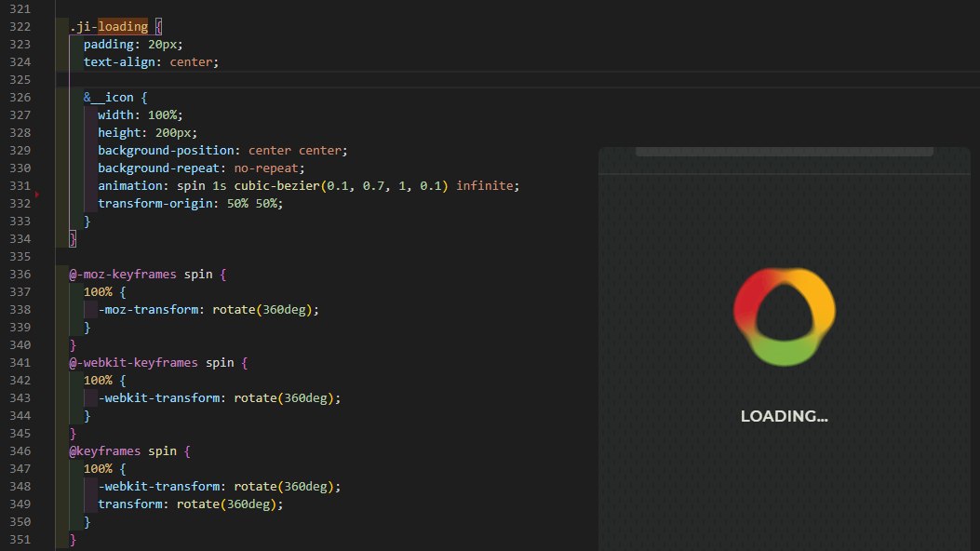Screen dimensions: 980x551
Task: Click the 'no-repeat' value
Action: click(266, 168)
